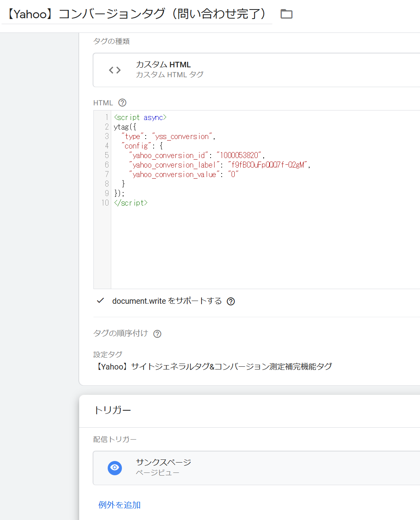Toggle document.write をサポートする checkbox
This screenshot has height=520, width=420.
click(101, 301)
